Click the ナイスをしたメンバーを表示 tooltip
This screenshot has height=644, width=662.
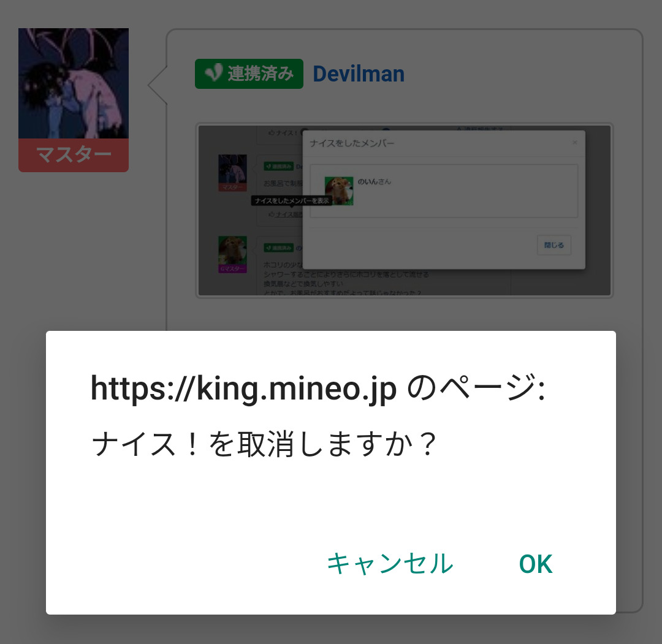(x=292, y=201)
